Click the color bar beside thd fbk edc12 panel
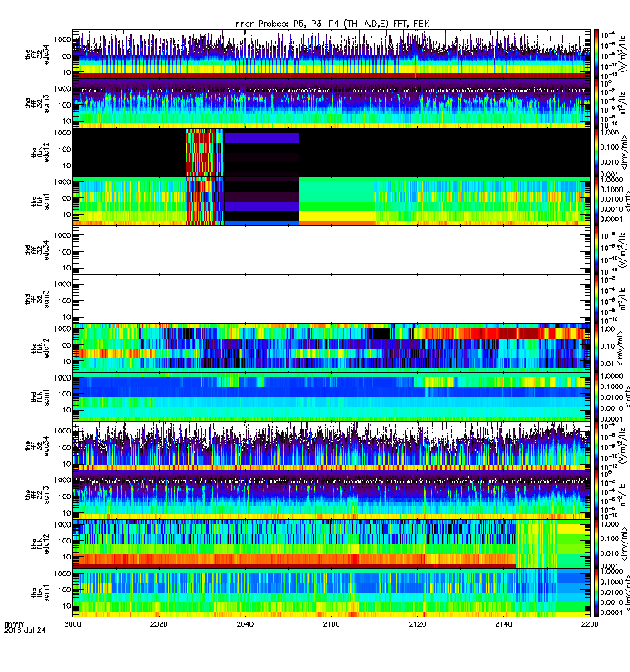 (x=596, y=349)
